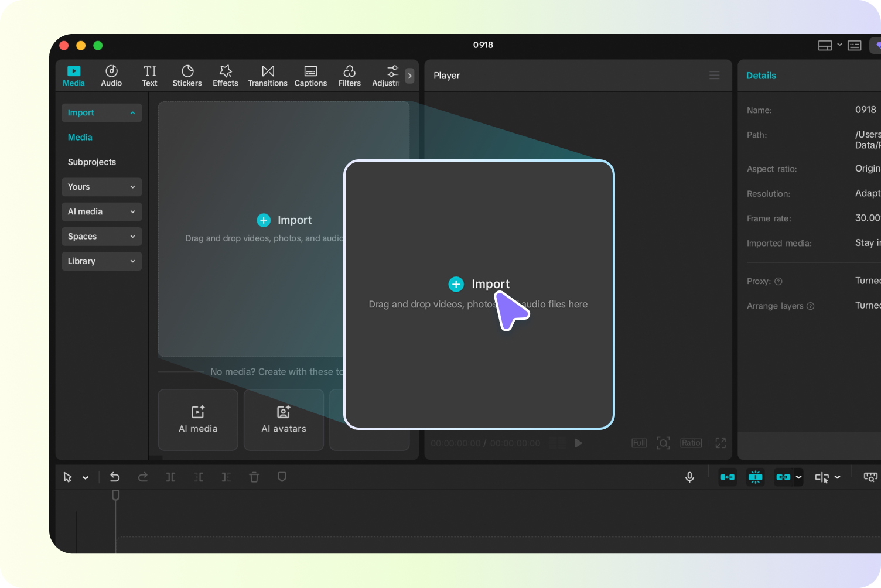Open the selection tool dropdown arrow
This screenshot has height=588, width=881.
coord(86,477)
